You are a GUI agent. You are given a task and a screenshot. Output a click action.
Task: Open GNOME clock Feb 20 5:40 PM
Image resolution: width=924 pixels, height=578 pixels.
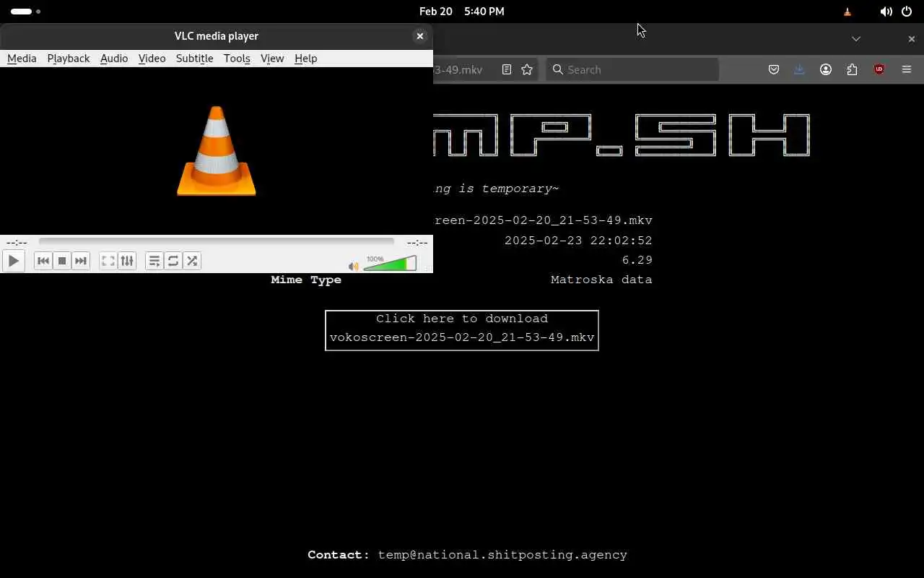click(x=462, y=12)
